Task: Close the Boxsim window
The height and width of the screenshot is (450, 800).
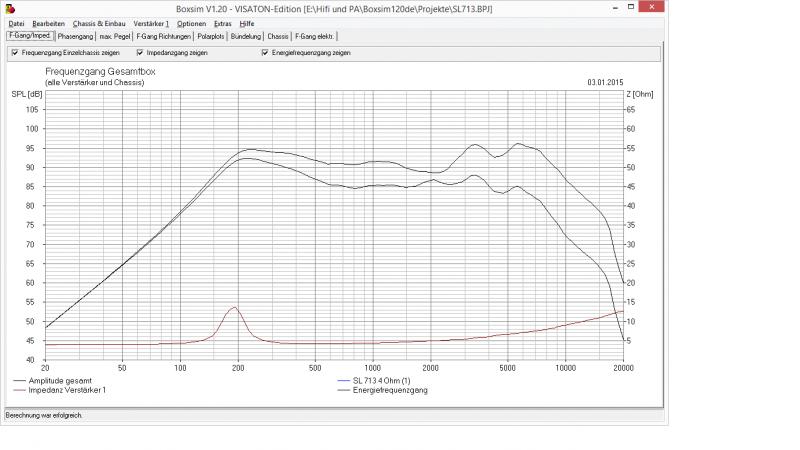Action: 652,7
